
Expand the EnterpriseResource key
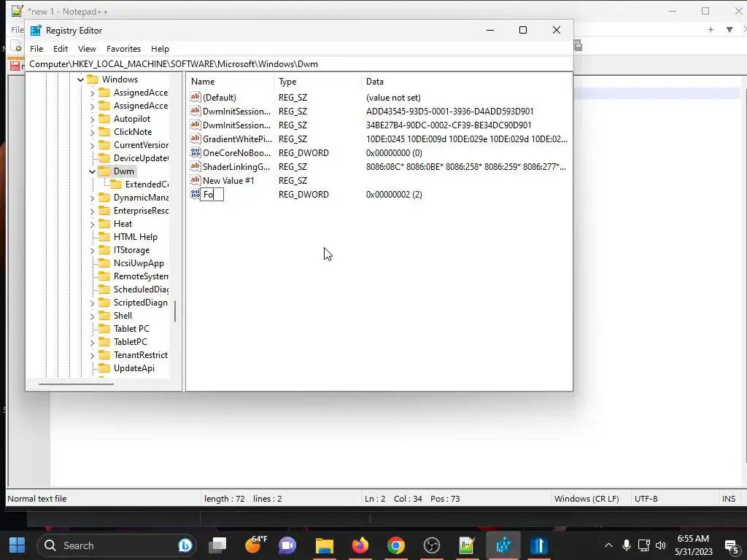point(93,211)
